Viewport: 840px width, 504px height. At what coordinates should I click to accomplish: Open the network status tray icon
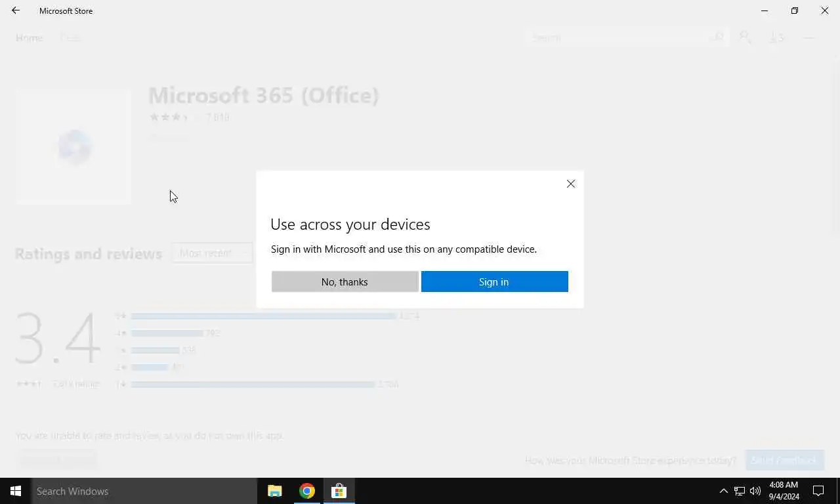click(740, 491)
